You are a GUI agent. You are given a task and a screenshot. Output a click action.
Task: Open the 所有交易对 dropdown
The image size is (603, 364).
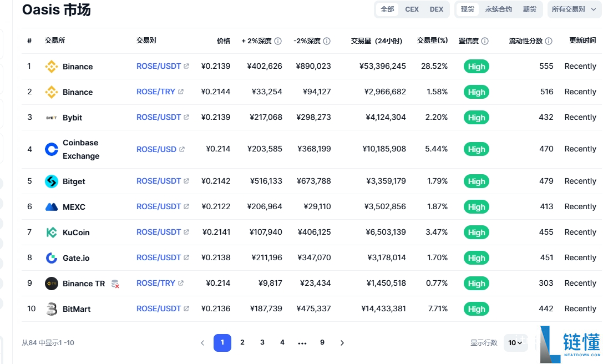pos(574,9)
